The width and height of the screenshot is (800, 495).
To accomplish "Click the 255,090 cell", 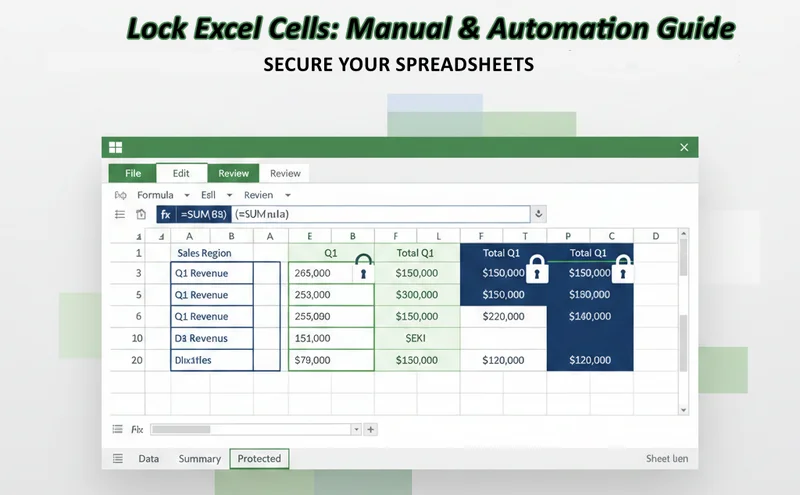I will (x=331, y=316).
